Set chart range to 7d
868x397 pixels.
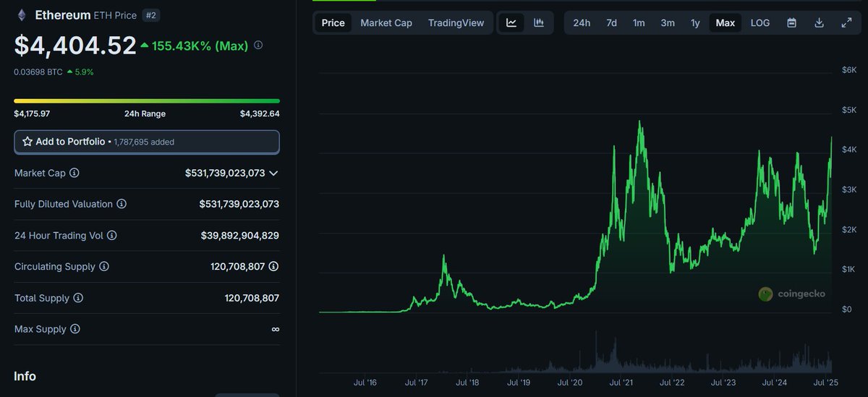611,22
